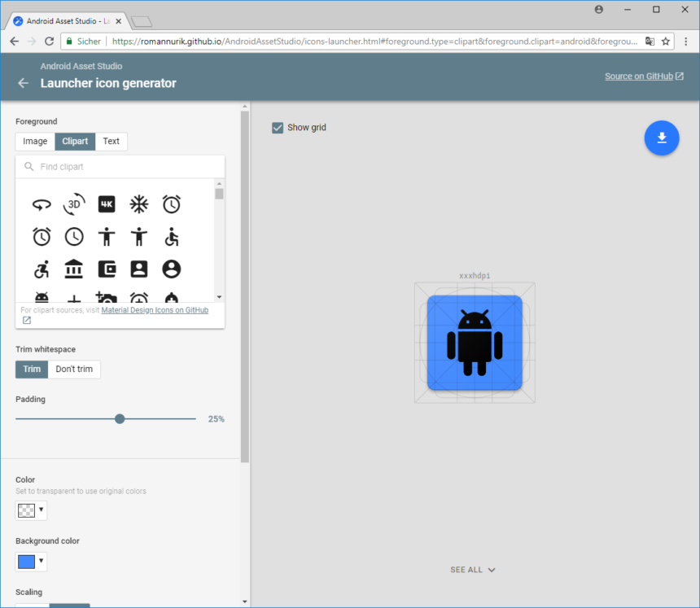This screenshot has height=608, width=700.
Task: Follow the Source on GitHub link
Action: 638,76
